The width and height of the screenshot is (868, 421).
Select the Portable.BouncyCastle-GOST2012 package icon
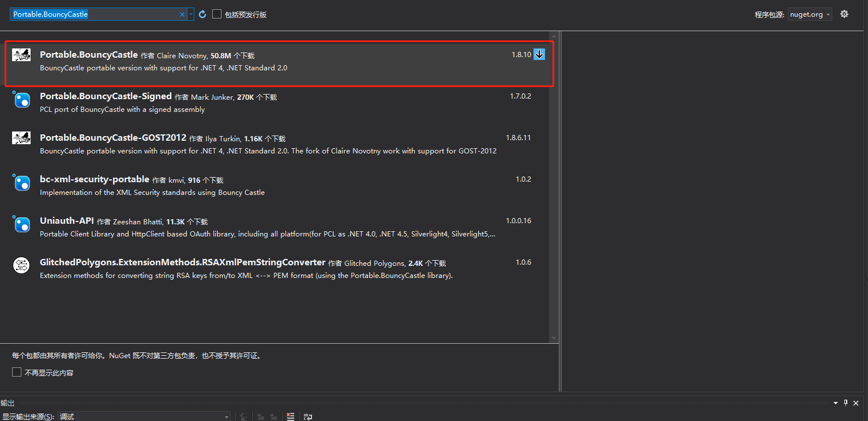tap(21, 138)
